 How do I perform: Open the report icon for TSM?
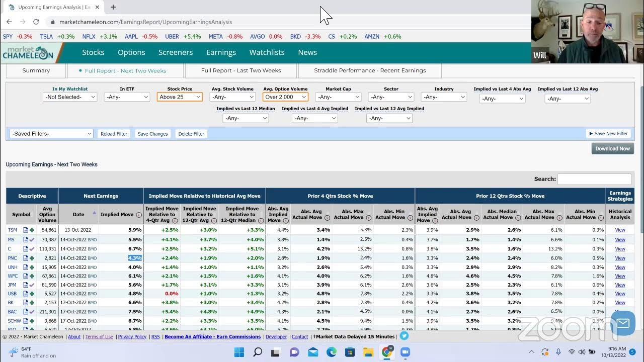point(26,230)
